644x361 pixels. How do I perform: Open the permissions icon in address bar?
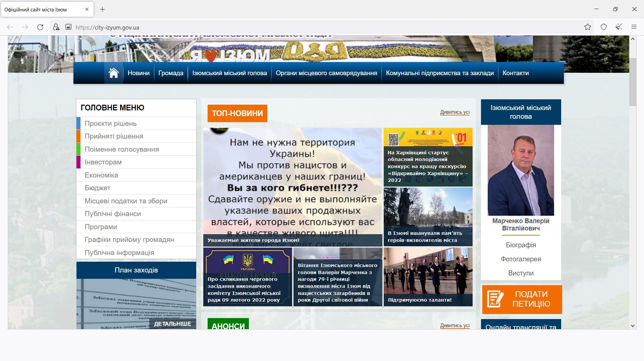[x=68, y=27]
